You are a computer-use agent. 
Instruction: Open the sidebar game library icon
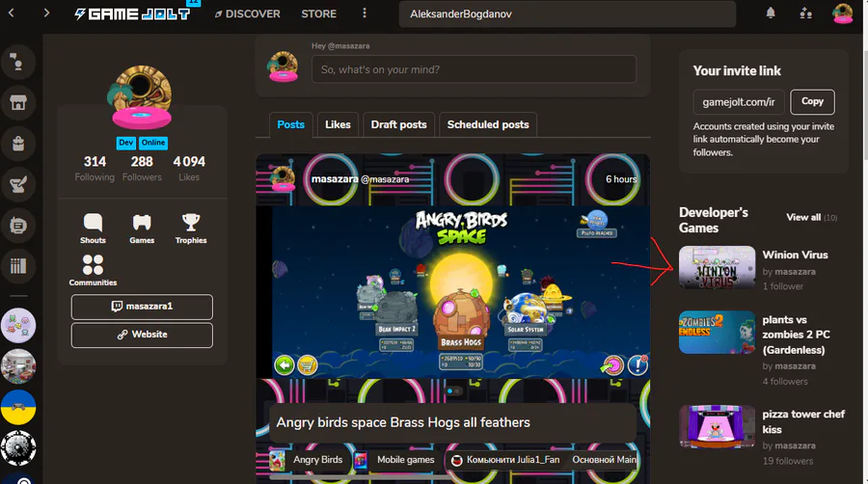click(18, 266)
